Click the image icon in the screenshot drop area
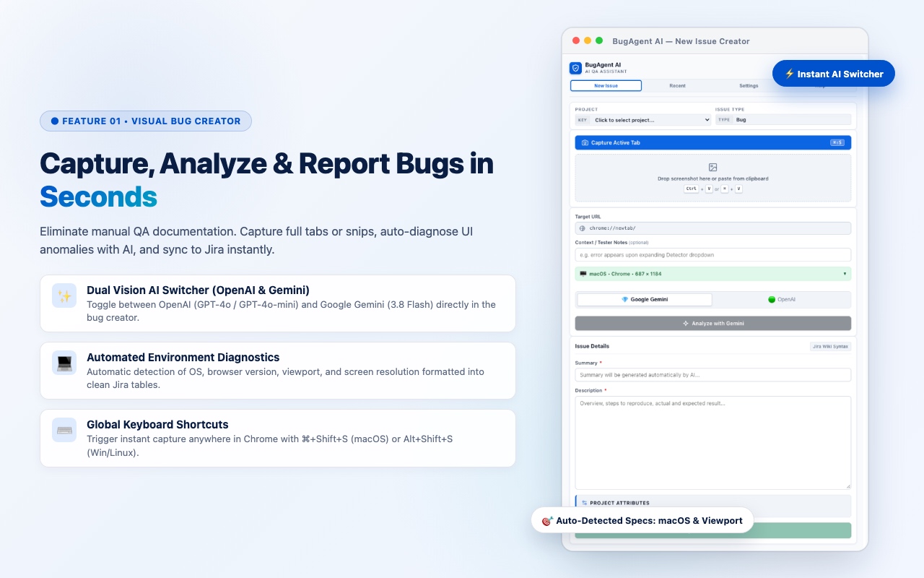 (713, 167)
